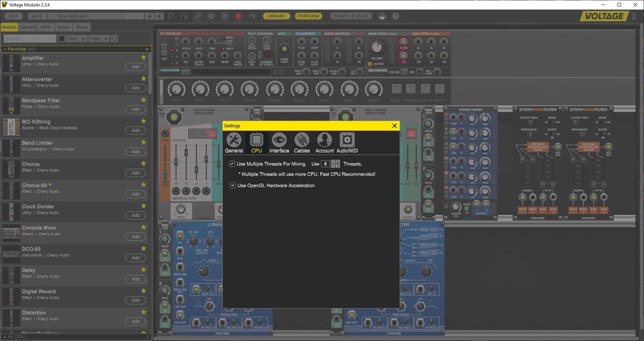Open help with the question mark icon
644x341 pixels.
(x=396, y=16)
